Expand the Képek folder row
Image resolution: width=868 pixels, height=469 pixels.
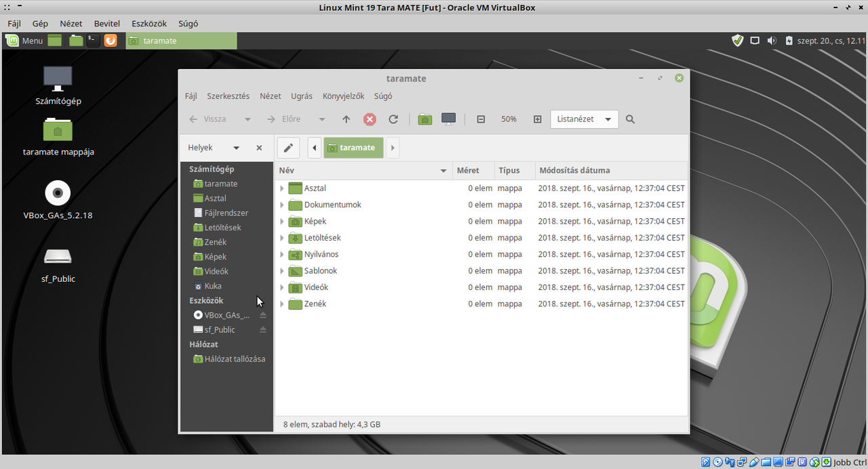click(x=281, y=222)
